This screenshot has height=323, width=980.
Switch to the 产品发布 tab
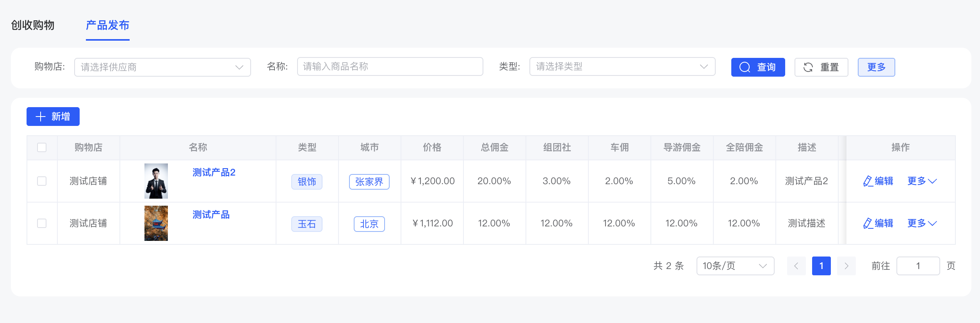click(107, 25)
